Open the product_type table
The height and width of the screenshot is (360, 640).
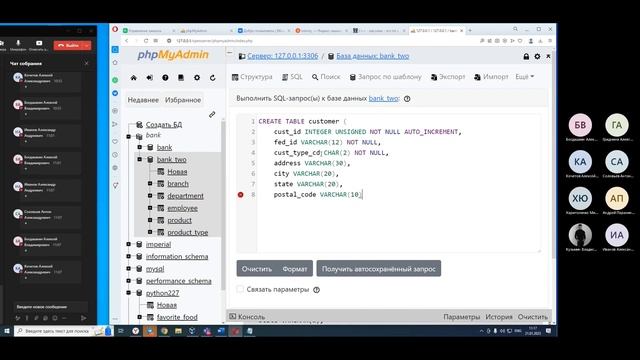click(x=187, y=232)
